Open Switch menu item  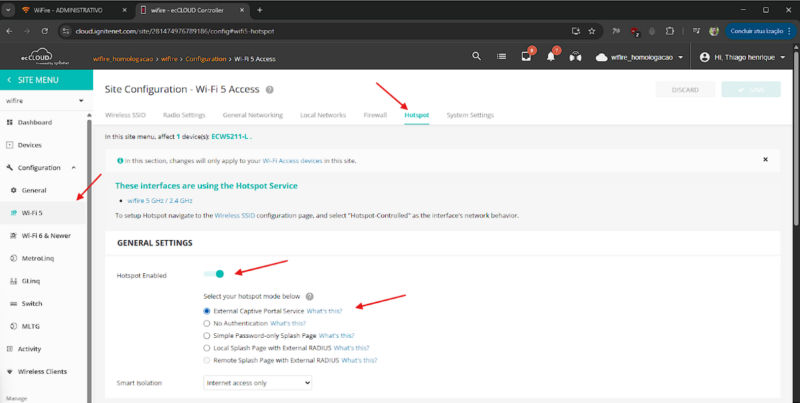[x=32, y=304]
